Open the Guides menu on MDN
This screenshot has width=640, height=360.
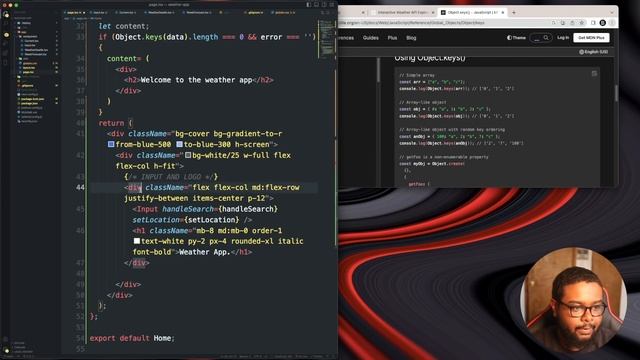point(371,38)
